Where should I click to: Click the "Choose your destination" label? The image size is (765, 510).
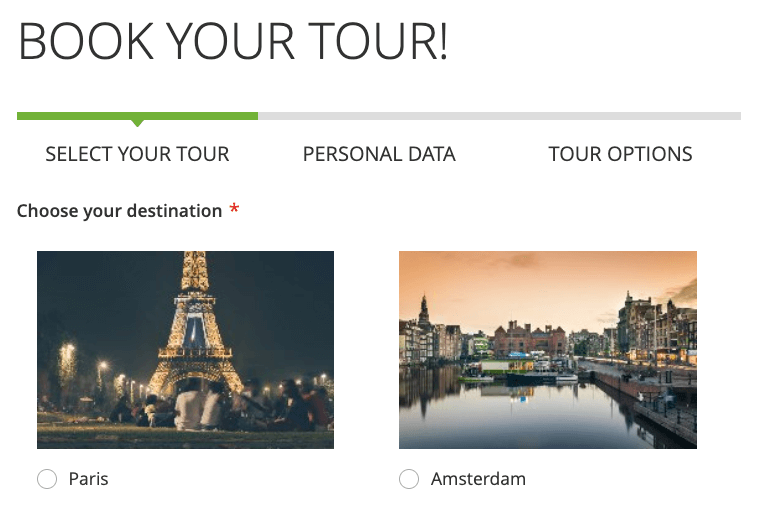119,211
